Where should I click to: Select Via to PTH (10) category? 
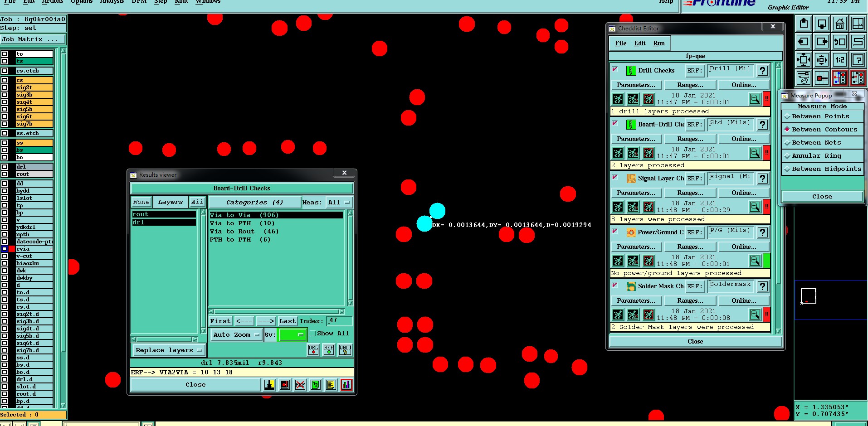click(242, 223)
